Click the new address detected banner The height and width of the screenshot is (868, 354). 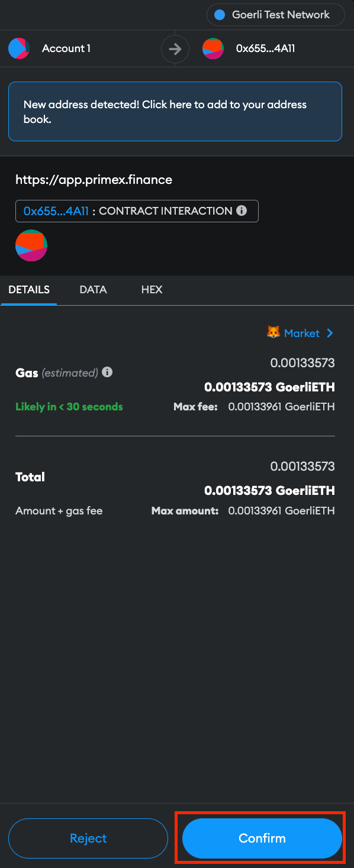(x=175, y=111)
